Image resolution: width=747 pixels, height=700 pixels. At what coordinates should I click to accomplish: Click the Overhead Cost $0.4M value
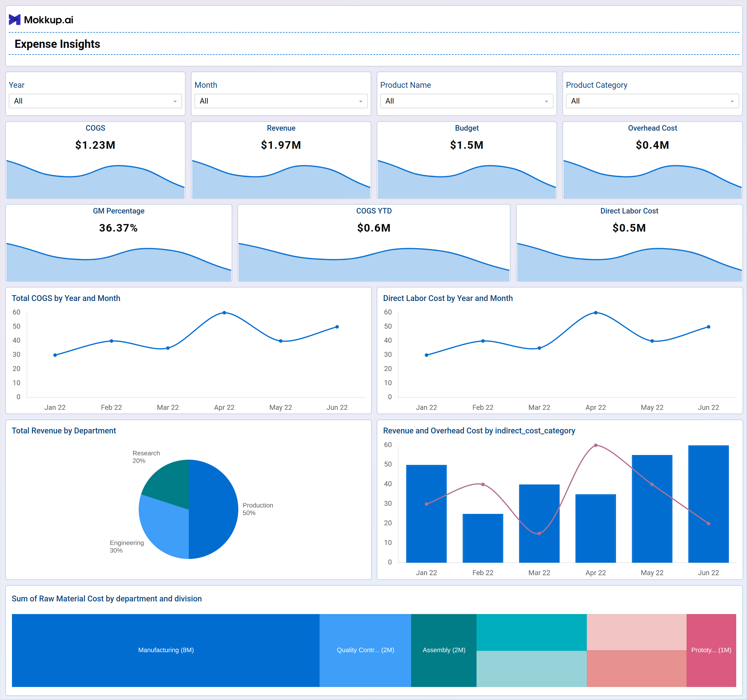click(652, 145)
